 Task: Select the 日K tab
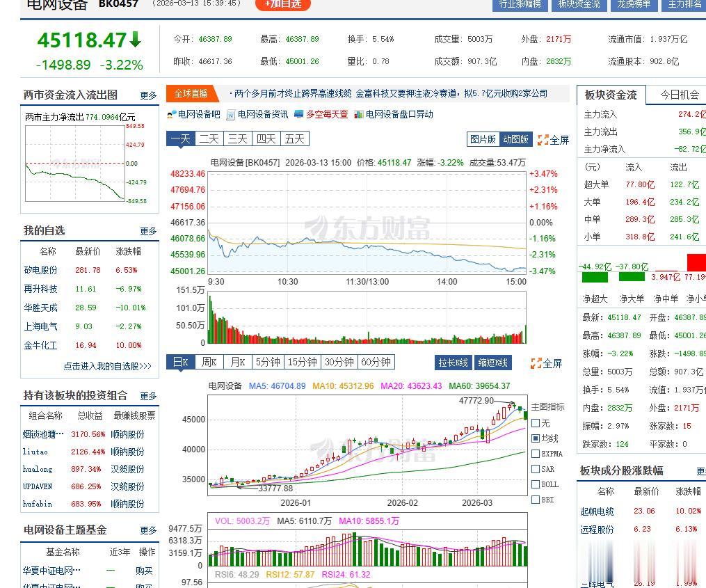tap(181, 362)
